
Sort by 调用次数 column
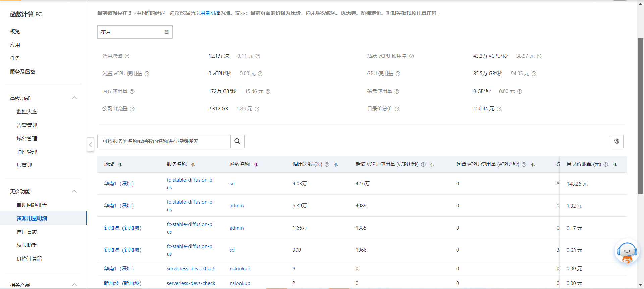click(x=336, y=165)
